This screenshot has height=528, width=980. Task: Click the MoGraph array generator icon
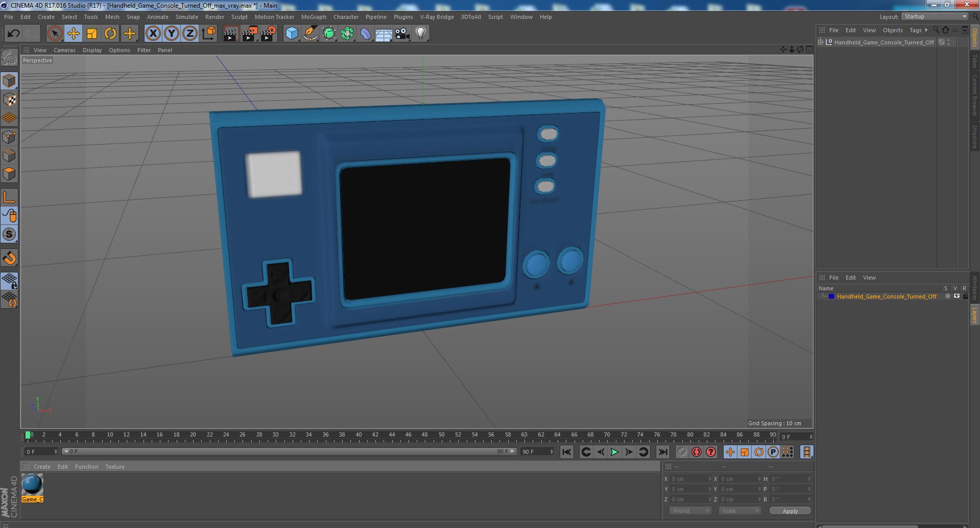[x=347, y=34]
